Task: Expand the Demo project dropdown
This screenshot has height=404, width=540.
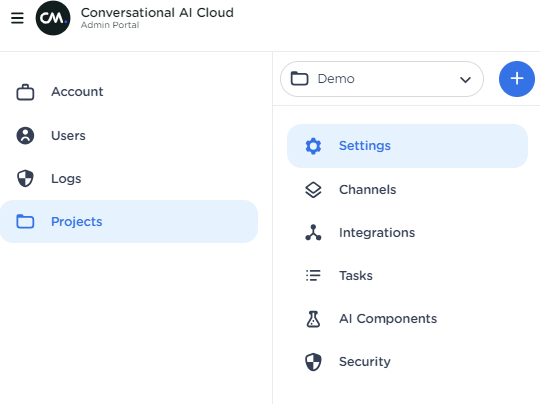Action: tap(382, 79)
